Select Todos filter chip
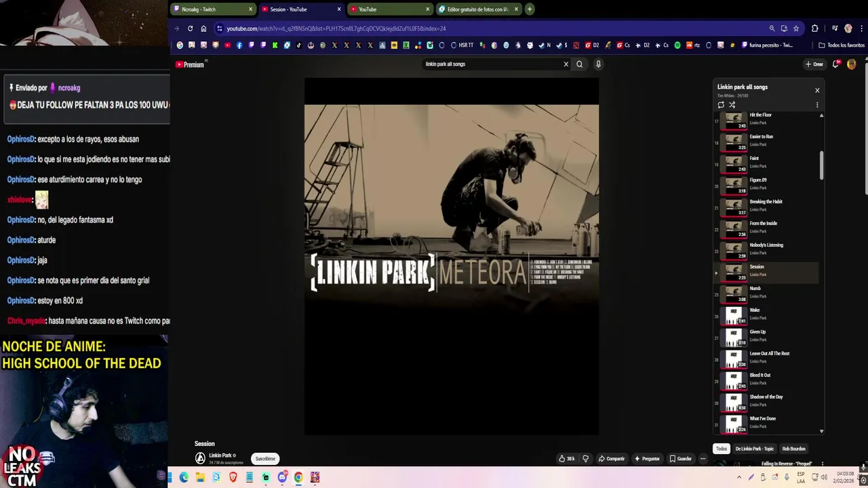 coord(722,449)
